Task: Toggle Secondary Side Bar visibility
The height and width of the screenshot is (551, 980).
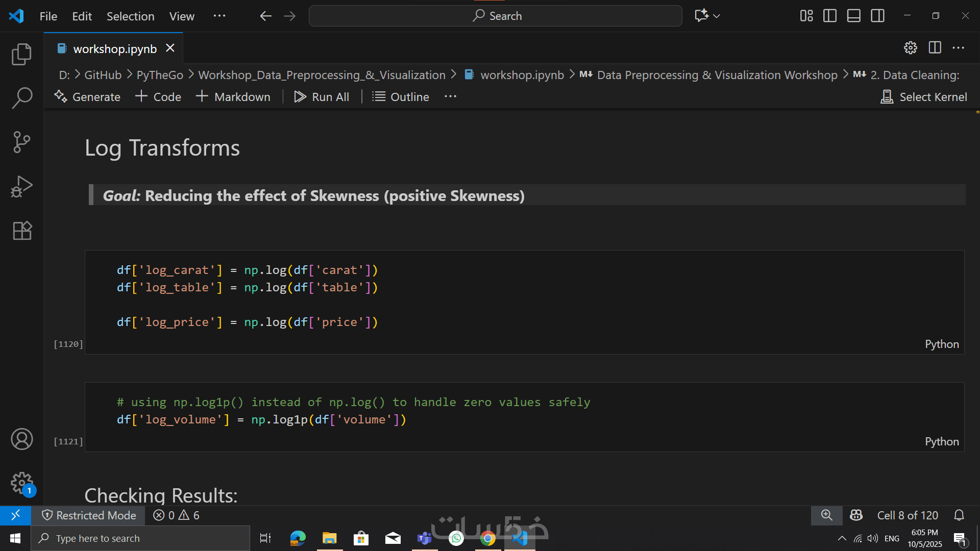Action: click(x=878, y=16)
